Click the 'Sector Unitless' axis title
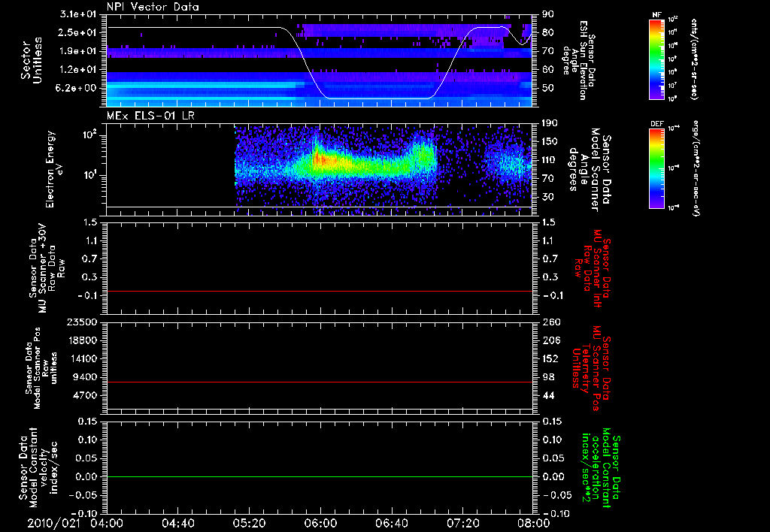Image resolution: width=770 pixels, height=532 pixels. click(32, 60)
